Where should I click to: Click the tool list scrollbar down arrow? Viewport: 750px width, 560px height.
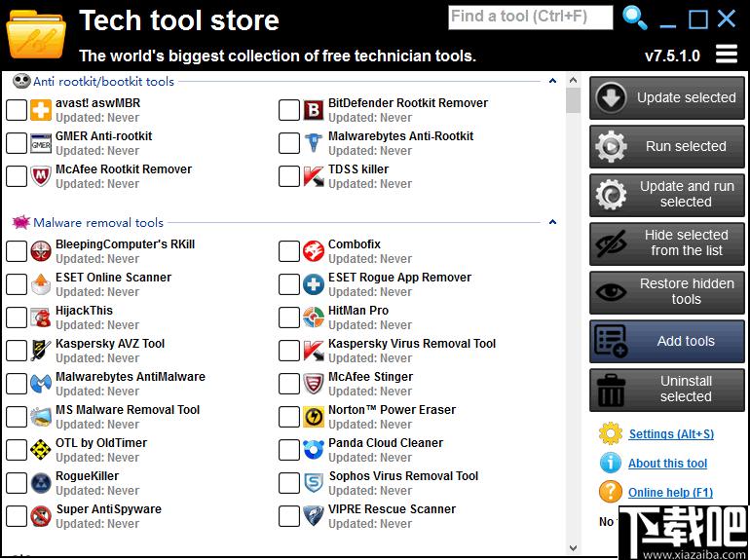pyautogui.click(x=573, y=548)
